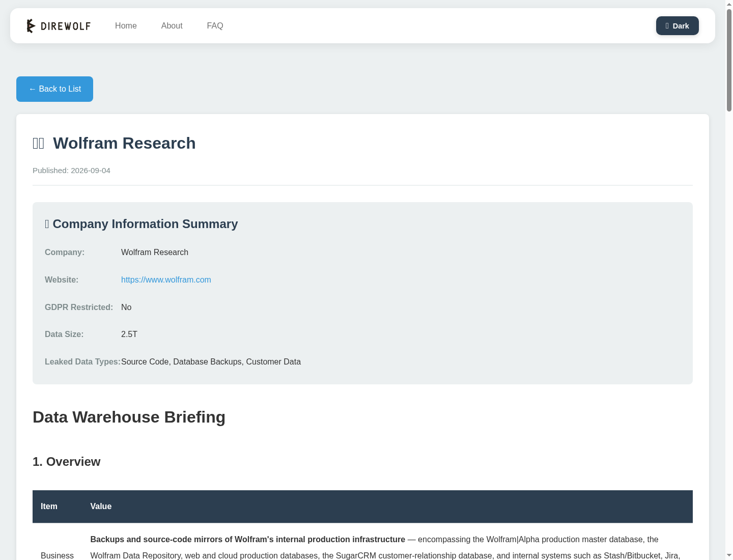Click the flag icon beside Wolfram Research title
733x560 pixels.
point(39,144)
